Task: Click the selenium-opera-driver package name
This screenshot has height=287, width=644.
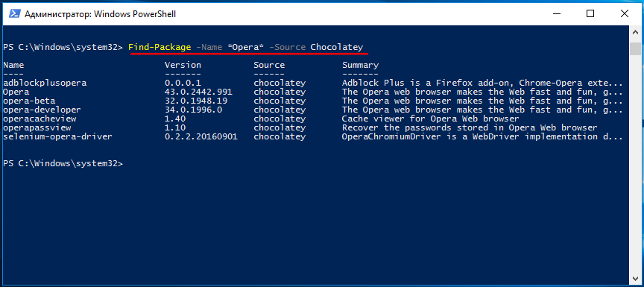Action: 57,136
